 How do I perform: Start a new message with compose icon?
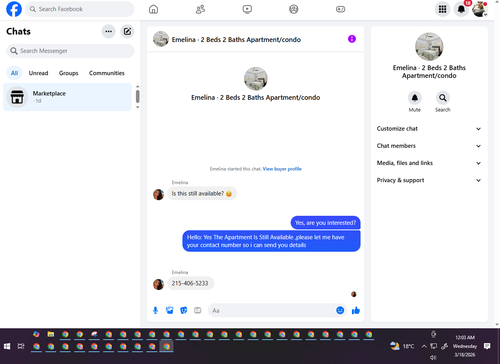click(x=127, y=31)
